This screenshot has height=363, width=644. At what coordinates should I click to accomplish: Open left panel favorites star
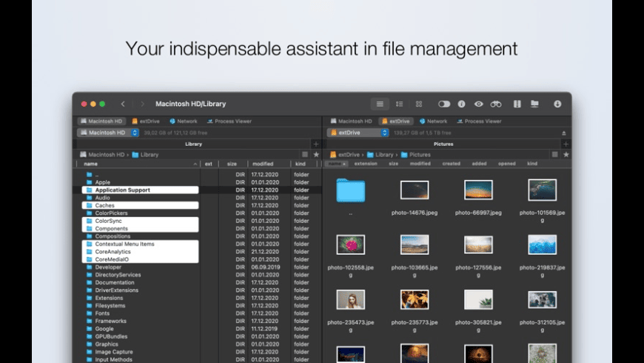tap(316, 155)
